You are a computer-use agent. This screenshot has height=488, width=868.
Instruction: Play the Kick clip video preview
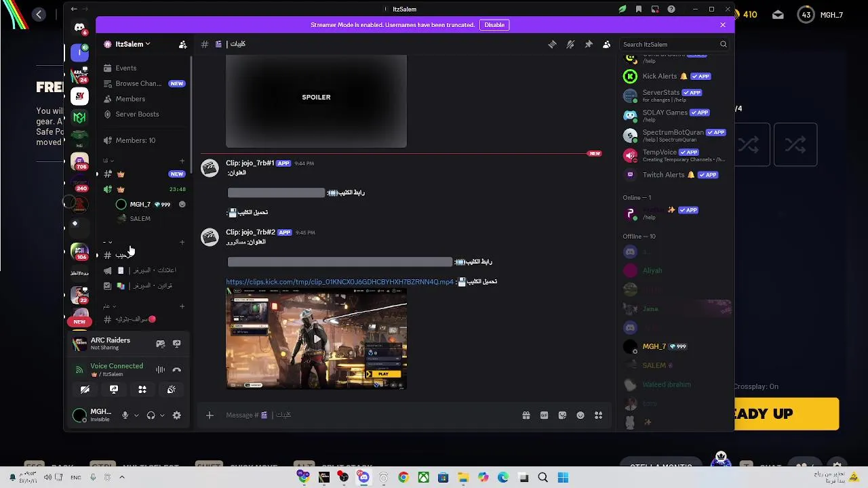click(x=316, y=338)
